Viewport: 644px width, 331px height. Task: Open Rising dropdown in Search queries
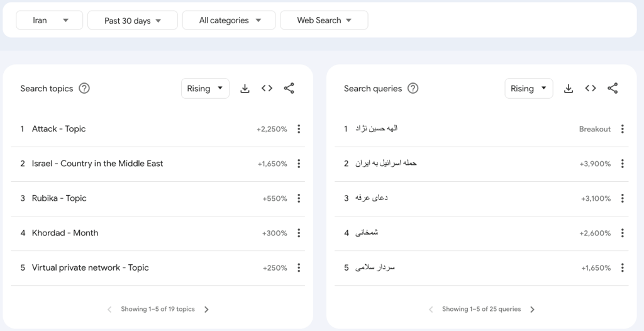[529, 88]
